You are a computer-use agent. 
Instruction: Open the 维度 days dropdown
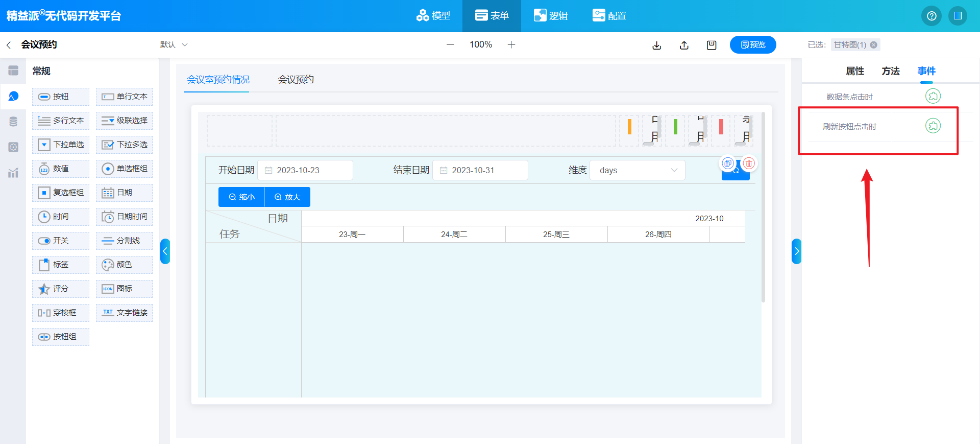pos(638,170)
